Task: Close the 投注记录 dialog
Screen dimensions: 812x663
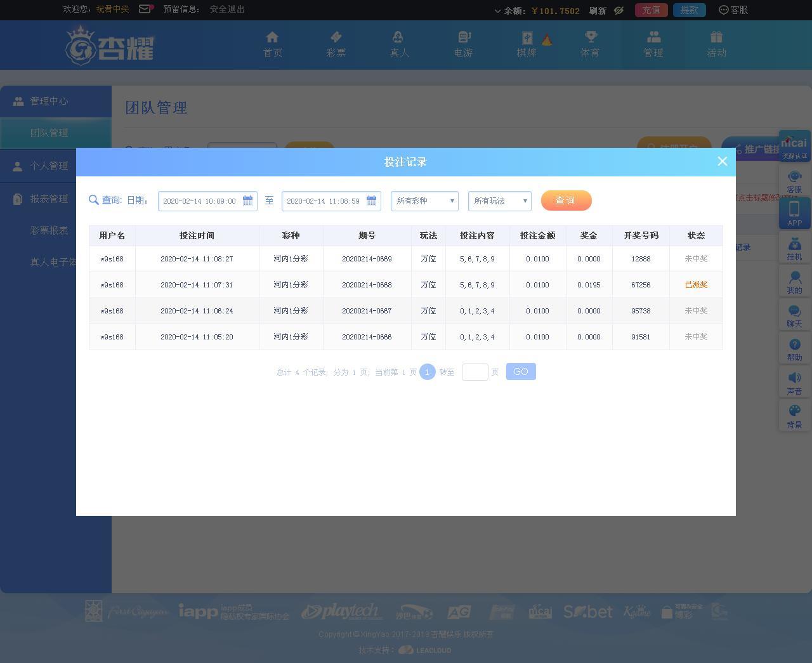Action: pyautogui.click(x=722, y=161)
